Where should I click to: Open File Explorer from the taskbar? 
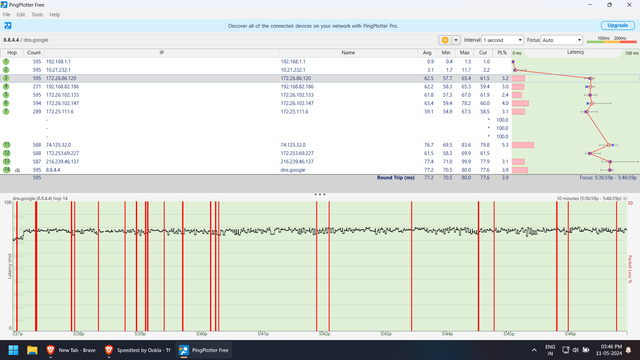pyautogui.click(x=32, y=350)
